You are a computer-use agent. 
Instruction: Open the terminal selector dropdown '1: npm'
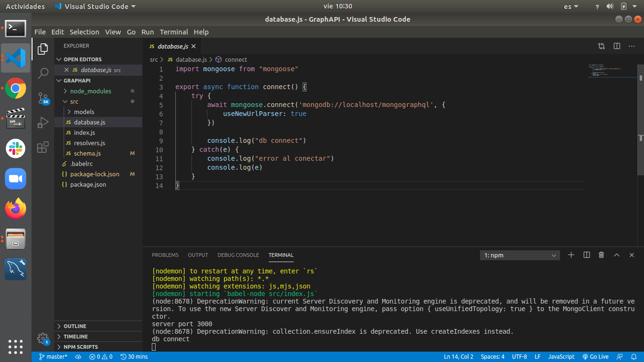point(520,255)
